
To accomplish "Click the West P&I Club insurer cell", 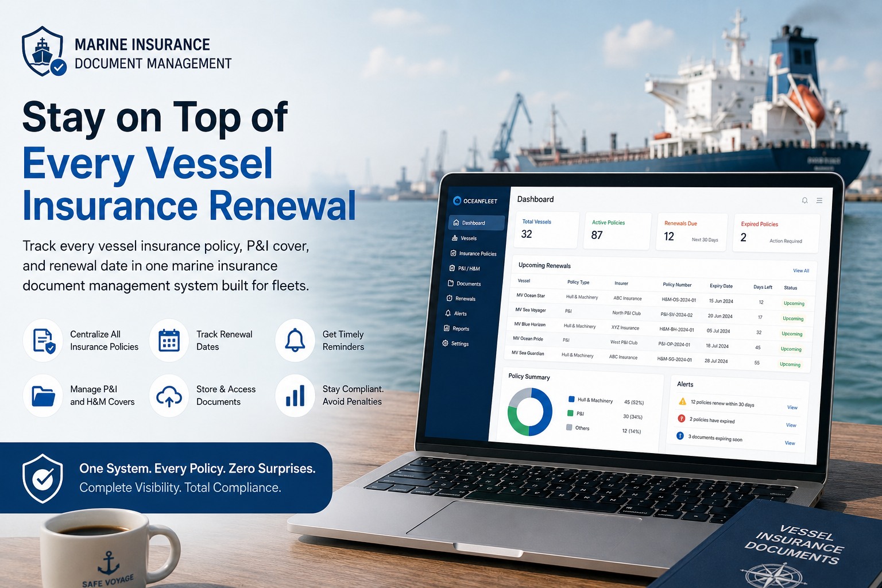I will [624, 342].
